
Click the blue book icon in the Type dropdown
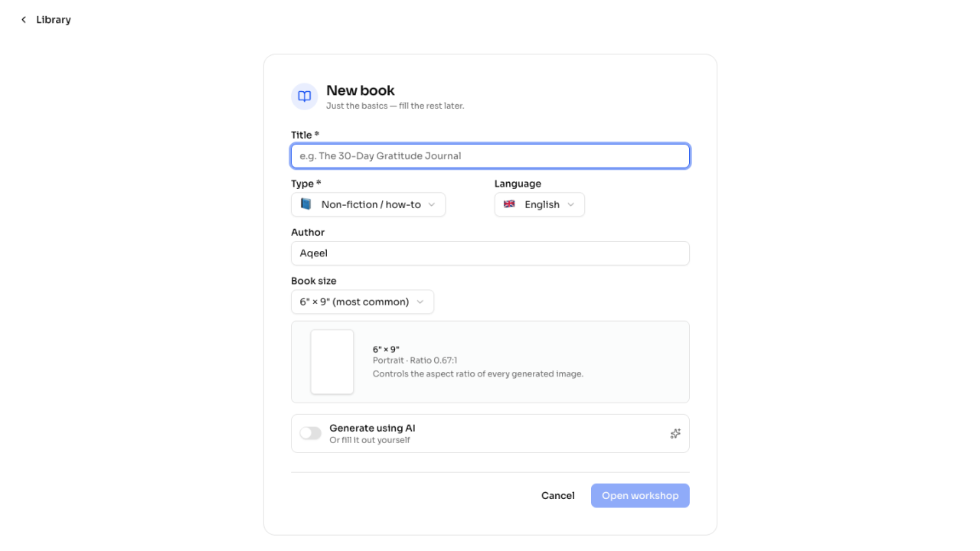click(306, 204)
